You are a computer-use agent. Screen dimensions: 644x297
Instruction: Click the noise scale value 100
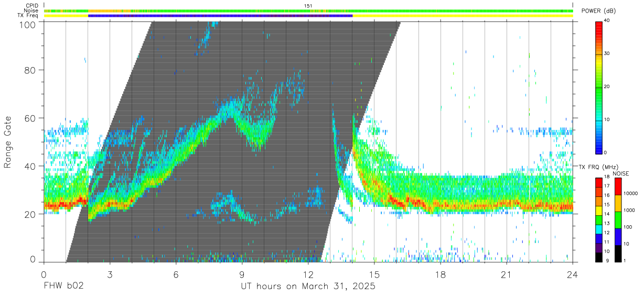coord(628,227)
